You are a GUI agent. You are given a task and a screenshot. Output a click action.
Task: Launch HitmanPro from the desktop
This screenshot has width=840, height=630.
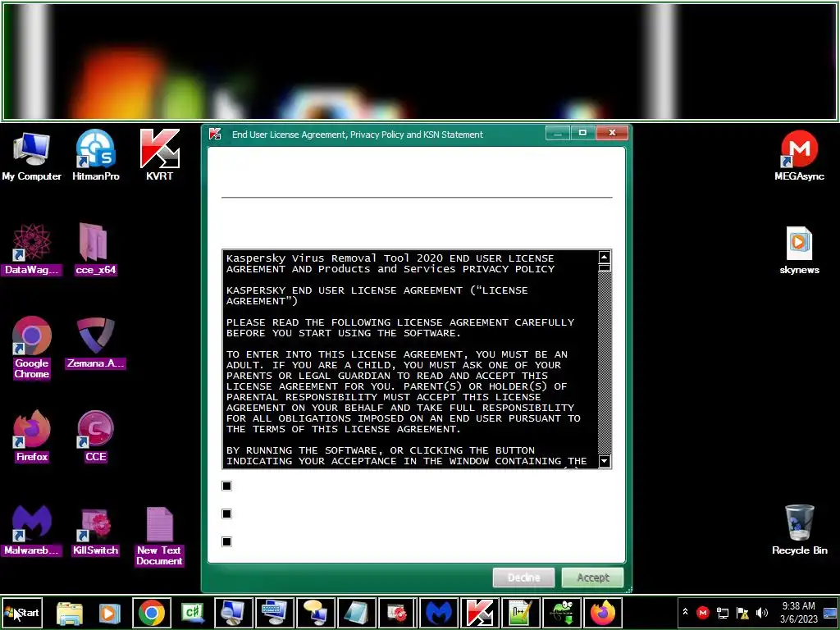tap(95, 155)
